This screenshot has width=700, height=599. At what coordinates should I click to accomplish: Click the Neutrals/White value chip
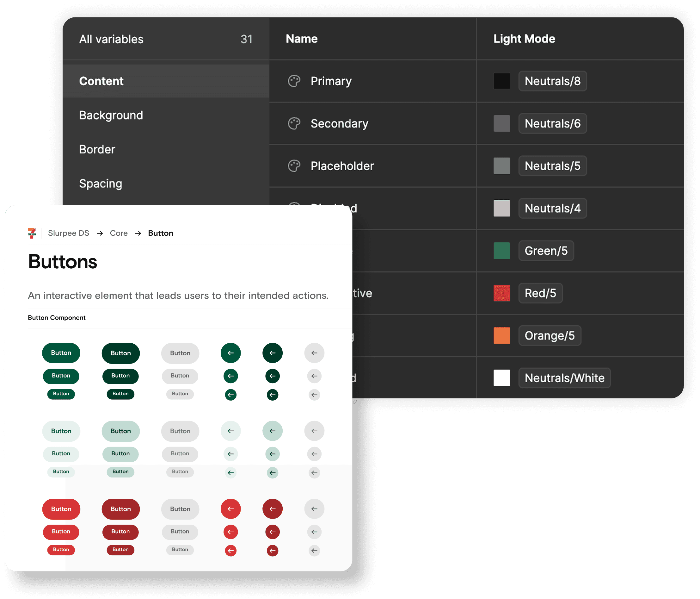click(564, 378)
